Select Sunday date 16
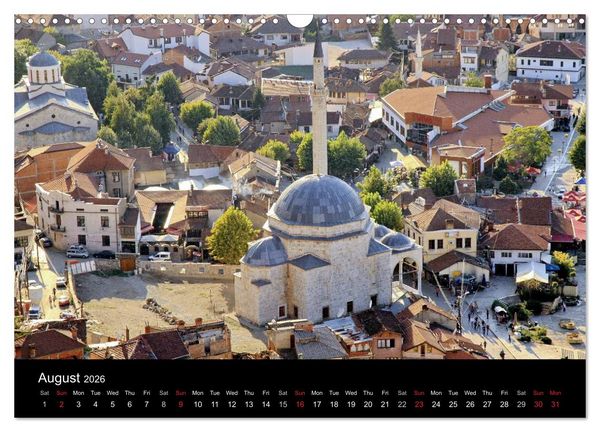 [300, 404]
